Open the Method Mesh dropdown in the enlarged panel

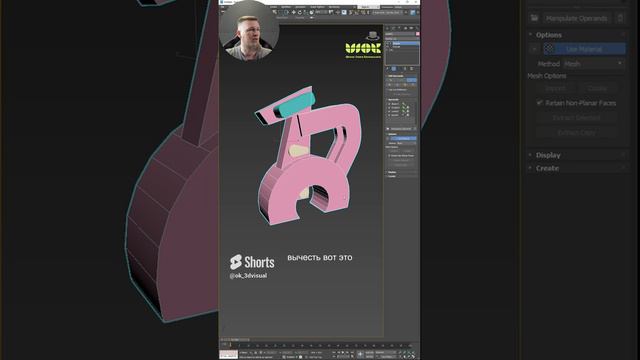point(594,64)
